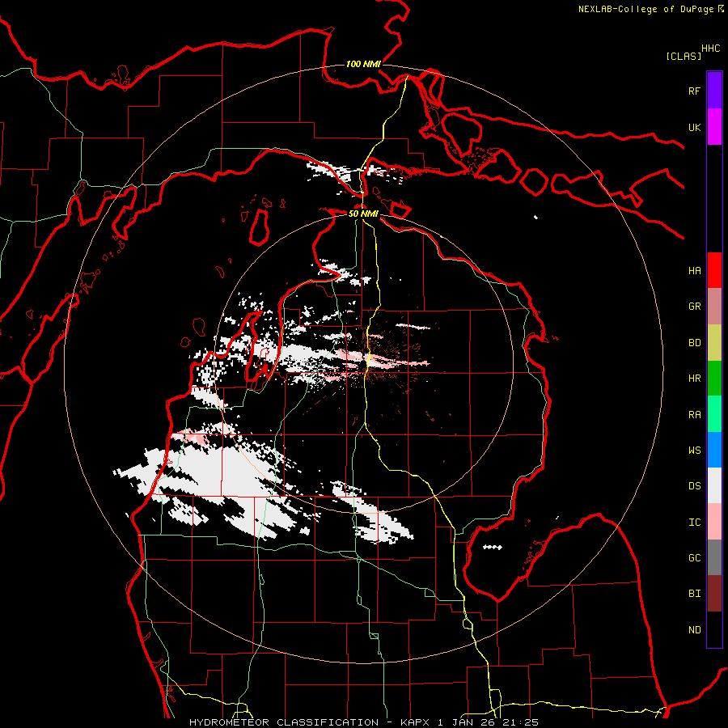Click the RF purple legend swatch
Image resolution: width=728 pixels, height=728 pixels.
714,91
